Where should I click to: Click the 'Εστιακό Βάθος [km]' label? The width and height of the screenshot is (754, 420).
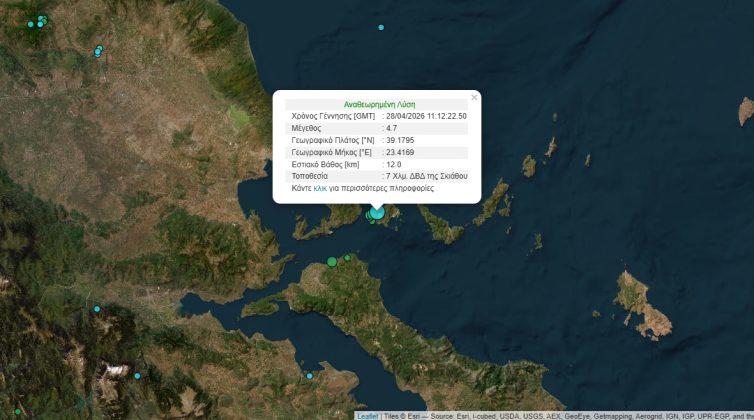click(x=325, y=165)
